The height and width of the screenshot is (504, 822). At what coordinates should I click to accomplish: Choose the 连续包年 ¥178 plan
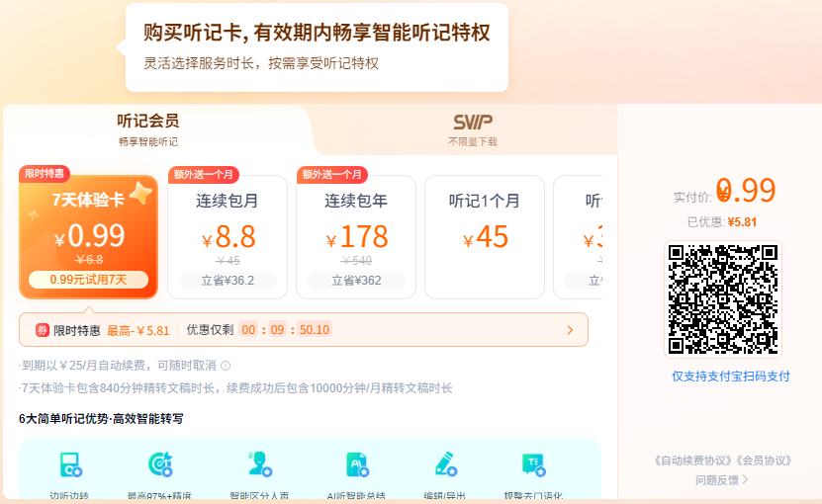(356, 237)
